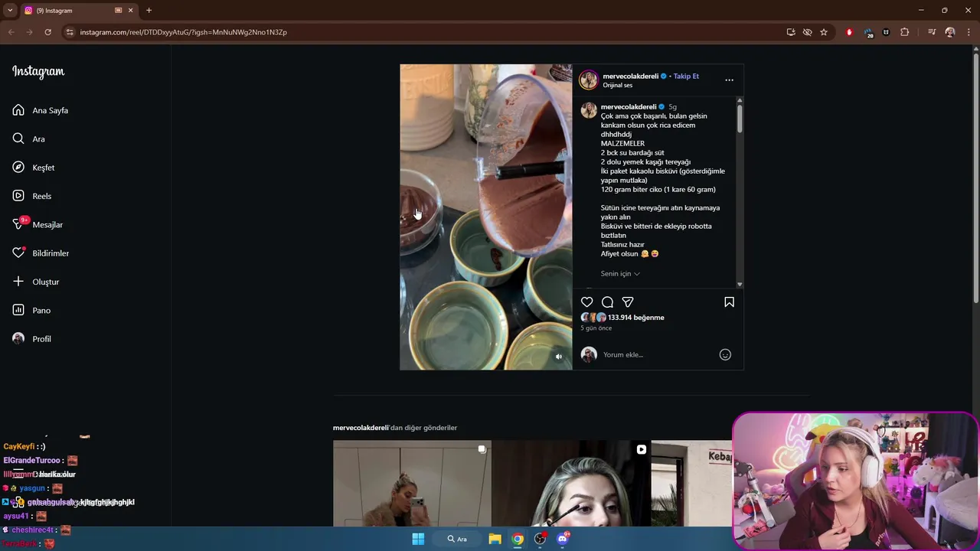Open Ana Sayfa in Instagram sidebar
Image resolution: width=980 pixels, height=551 pixels.
(41, 110)
